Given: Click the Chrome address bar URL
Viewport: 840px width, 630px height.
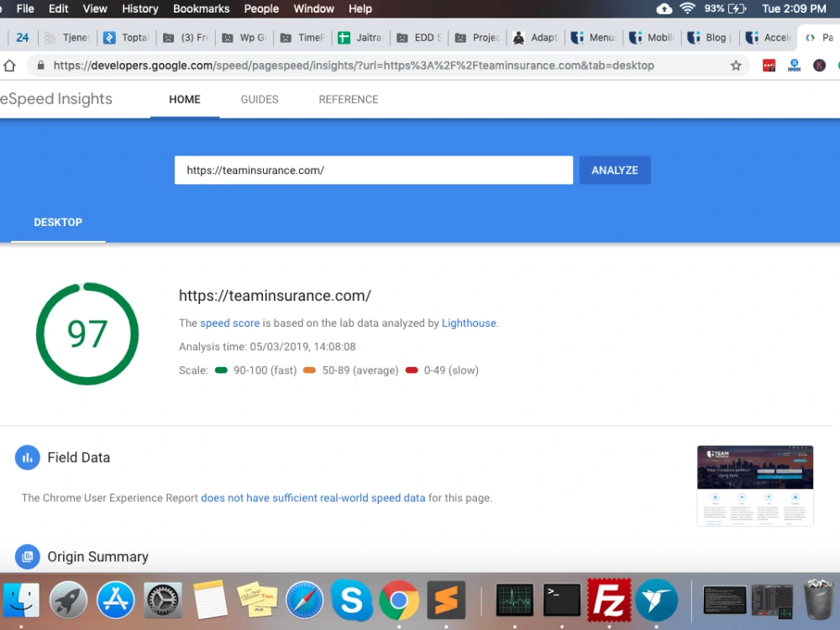Looking at the screenshot, I should 354,66.
